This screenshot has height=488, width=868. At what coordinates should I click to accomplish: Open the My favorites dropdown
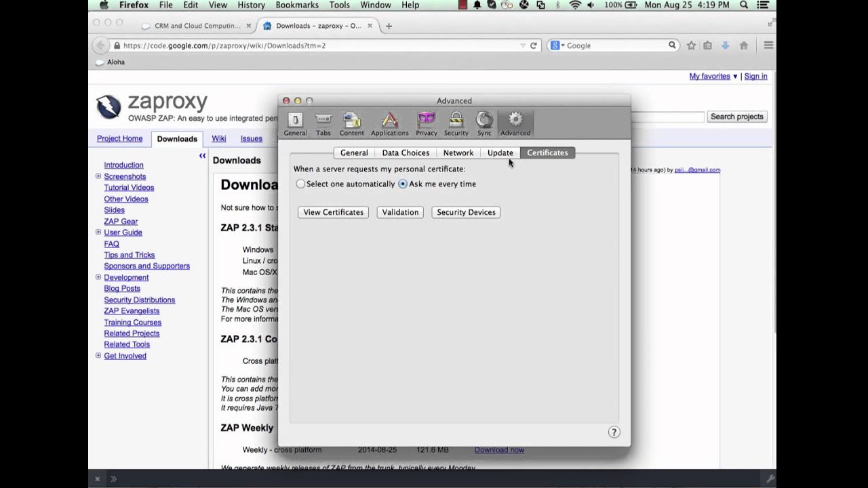click(713, 77)
